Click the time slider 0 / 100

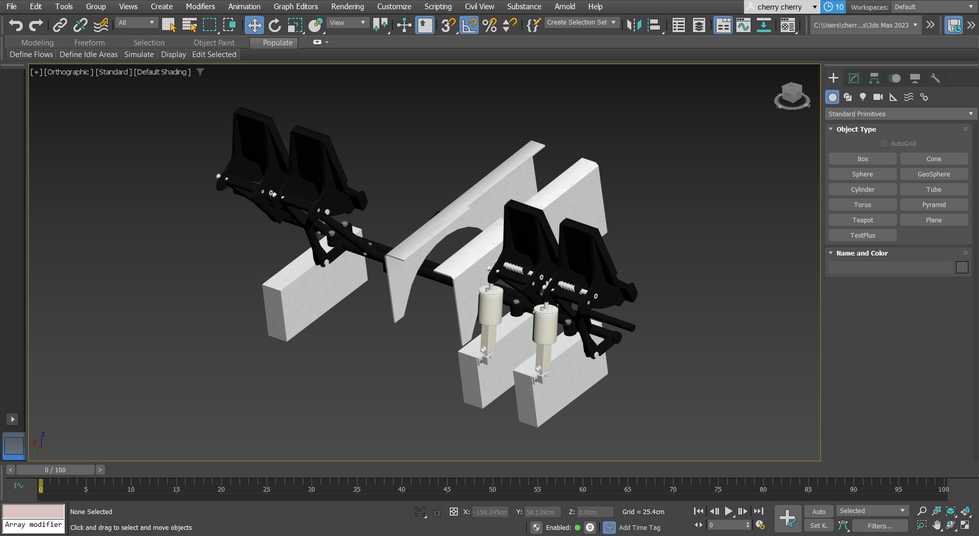pyautogui.click(x=55, y=470)
